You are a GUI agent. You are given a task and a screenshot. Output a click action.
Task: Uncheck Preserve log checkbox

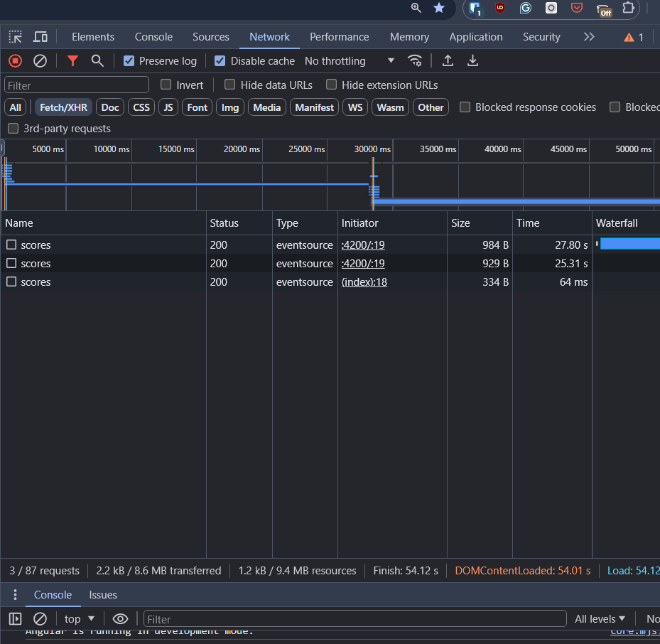point(129,61)
